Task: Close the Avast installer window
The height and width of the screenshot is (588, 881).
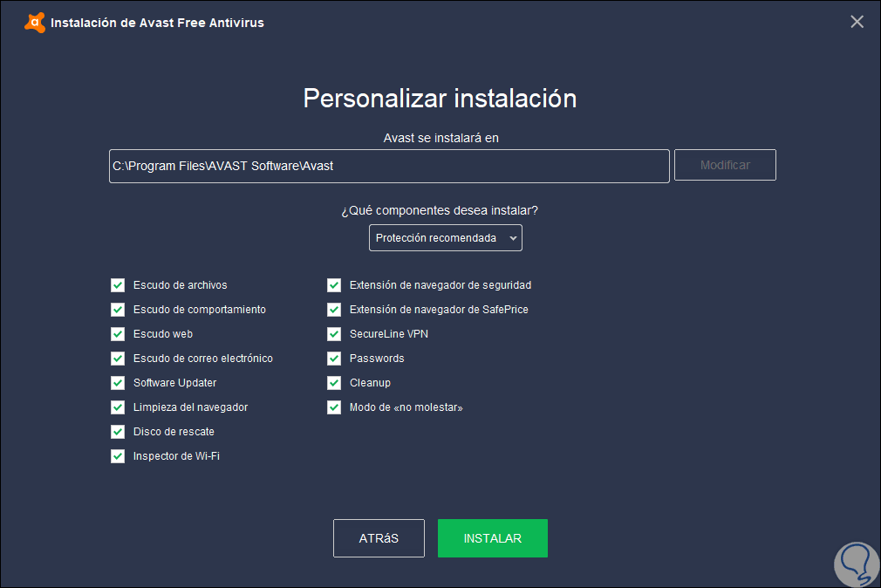Action: 857,21
